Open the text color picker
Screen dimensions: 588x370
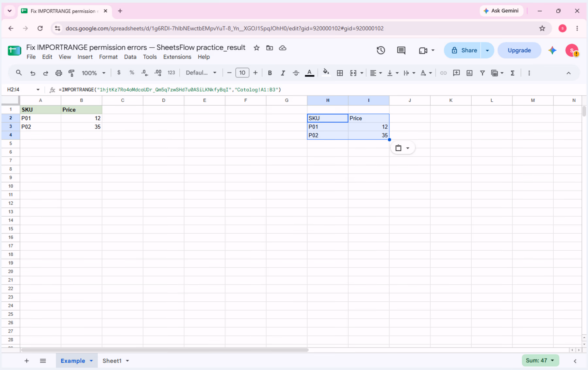coord(309,73)
